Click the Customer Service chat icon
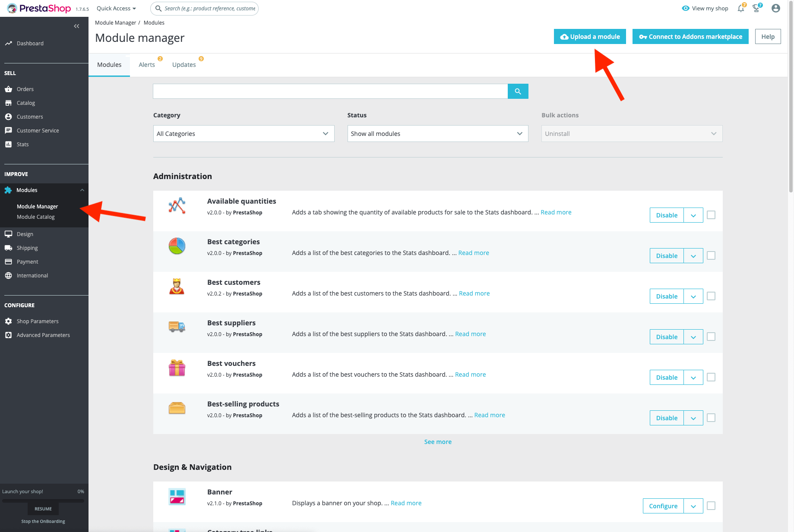Viewport: 794px width, 532px height. click(8, 131)
